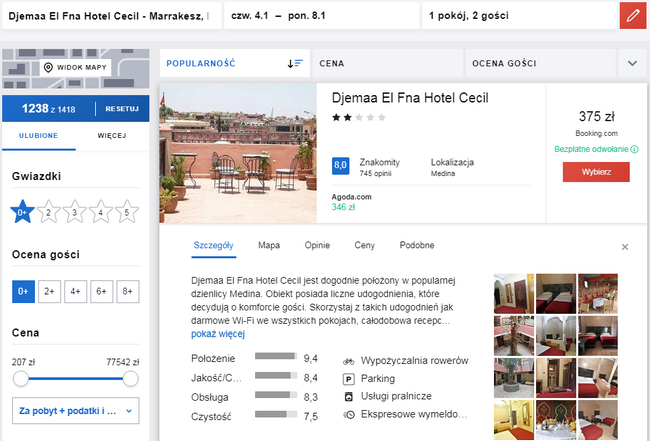This screenshot has height=441, width=650.
Task: Click the right price slider handle
Action: pos(130,379)
